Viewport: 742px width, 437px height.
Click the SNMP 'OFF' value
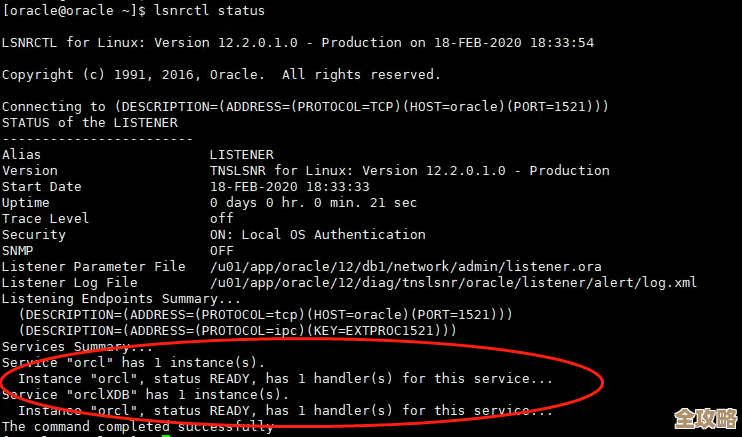(221, 251)
